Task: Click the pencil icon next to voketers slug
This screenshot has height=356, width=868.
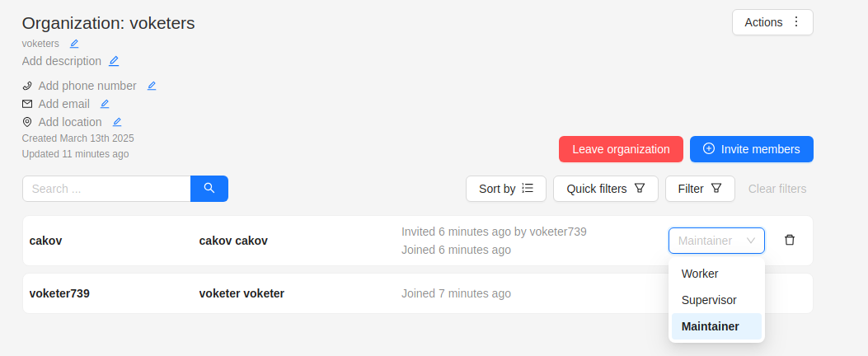Action: pyautogui.click(x=74, y=44)
